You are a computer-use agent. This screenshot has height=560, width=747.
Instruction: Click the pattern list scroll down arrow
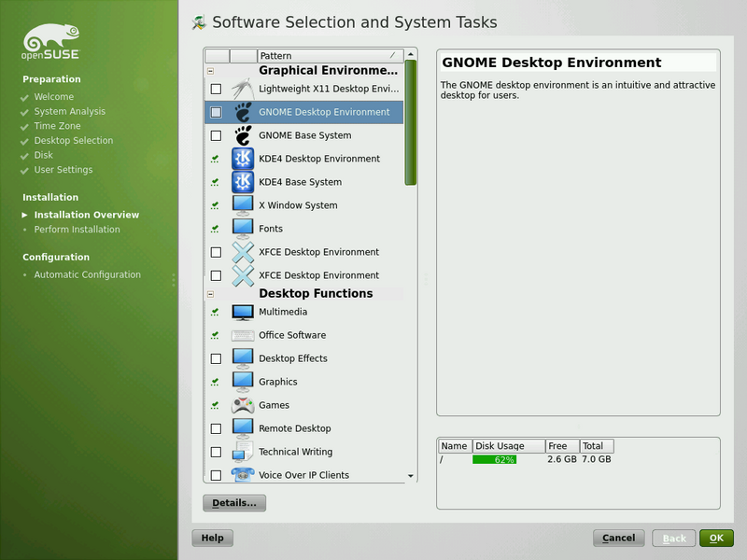(x=411, y=476)
